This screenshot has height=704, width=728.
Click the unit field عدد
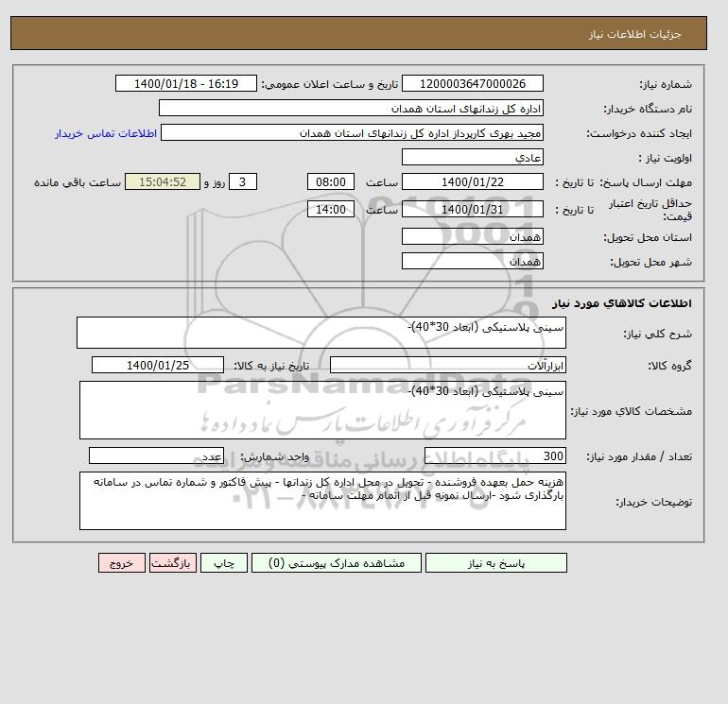coord(156,455)
